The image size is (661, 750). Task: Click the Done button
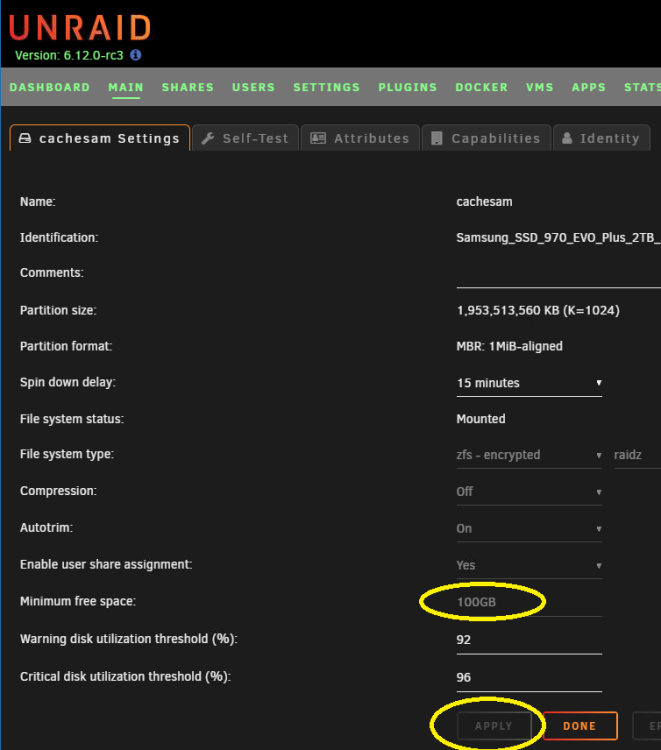pos(580,726)
